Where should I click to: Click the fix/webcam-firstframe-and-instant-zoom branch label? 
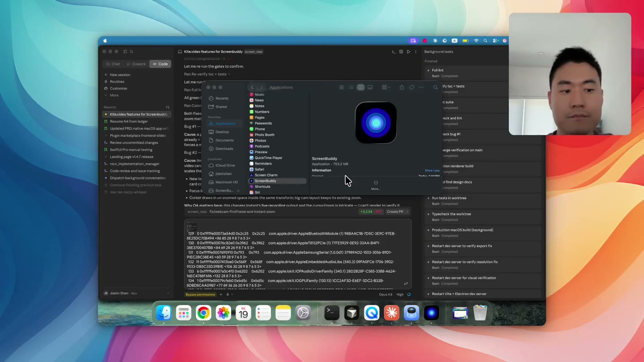[x=242, y=212]
